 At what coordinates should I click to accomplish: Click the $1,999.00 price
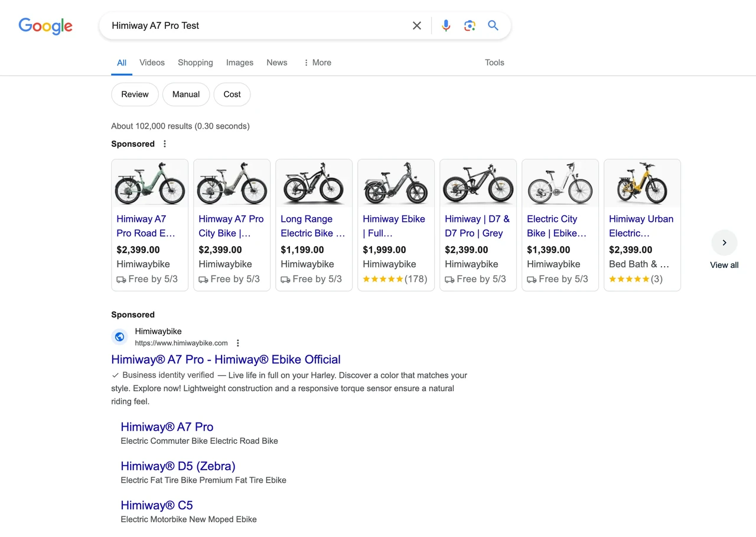[x=384, y=250]
